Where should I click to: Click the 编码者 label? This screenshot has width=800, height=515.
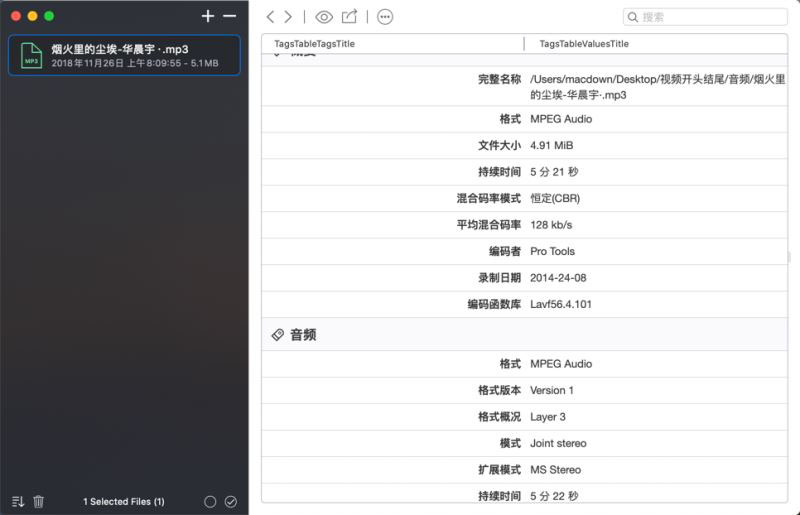[x=505, y=252]
